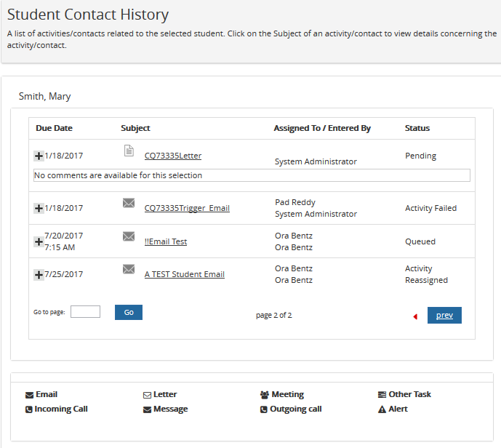The width and height of the screenshot is (501, 448).
Task: Open the !!Email Test subject link
Action: pos(166,241)
